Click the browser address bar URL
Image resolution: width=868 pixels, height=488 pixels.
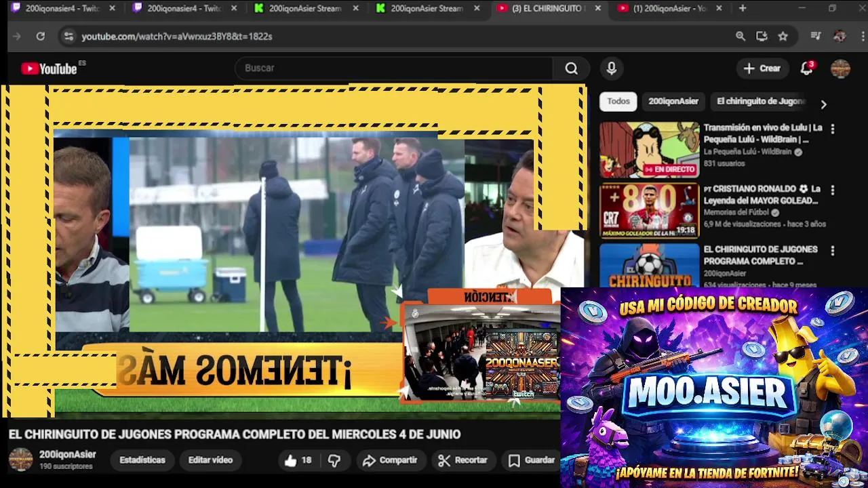click(177, 37)
